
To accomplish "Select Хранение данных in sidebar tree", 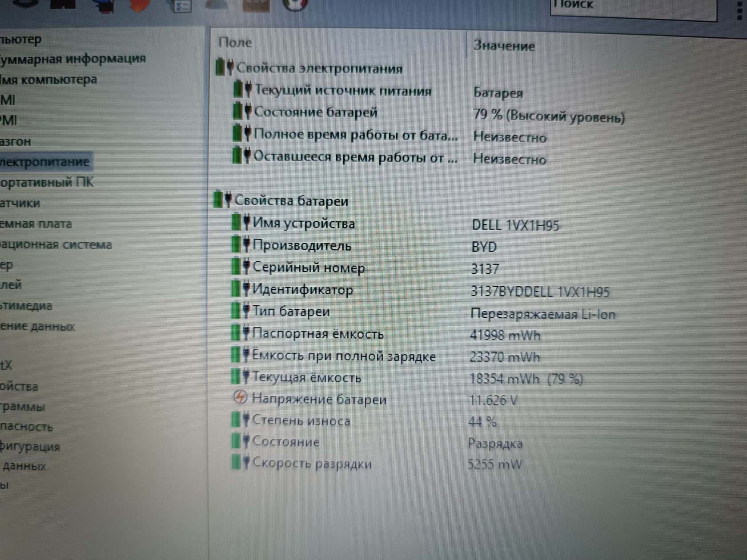I will click(37, 327).
